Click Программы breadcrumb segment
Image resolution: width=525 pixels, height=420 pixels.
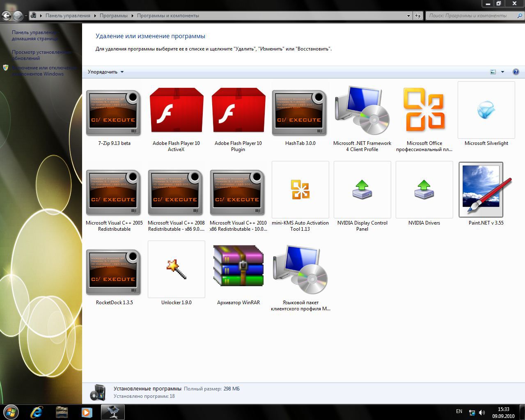tap(114, 16)
